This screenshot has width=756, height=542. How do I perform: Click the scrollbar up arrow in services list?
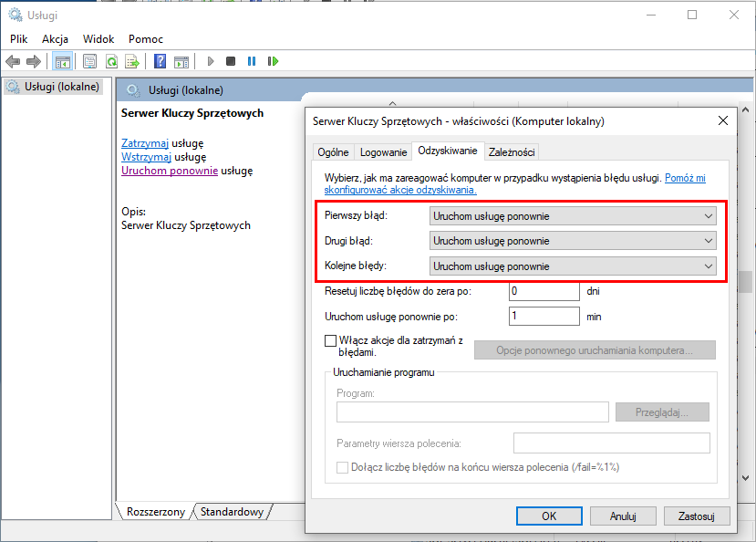pyautogui.click(x=745, y=109)
